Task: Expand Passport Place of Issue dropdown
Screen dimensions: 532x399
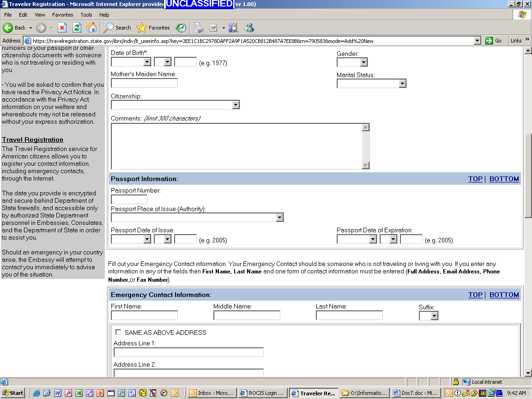Action: pos(279,218)
